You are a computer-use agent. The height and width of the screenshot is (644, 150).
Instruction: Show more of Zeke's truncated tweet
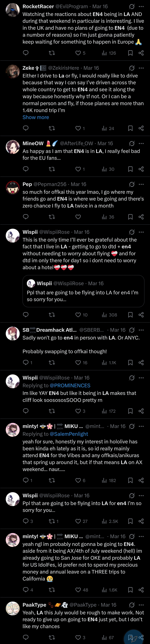pyautogui.click(x=36, y=117)
